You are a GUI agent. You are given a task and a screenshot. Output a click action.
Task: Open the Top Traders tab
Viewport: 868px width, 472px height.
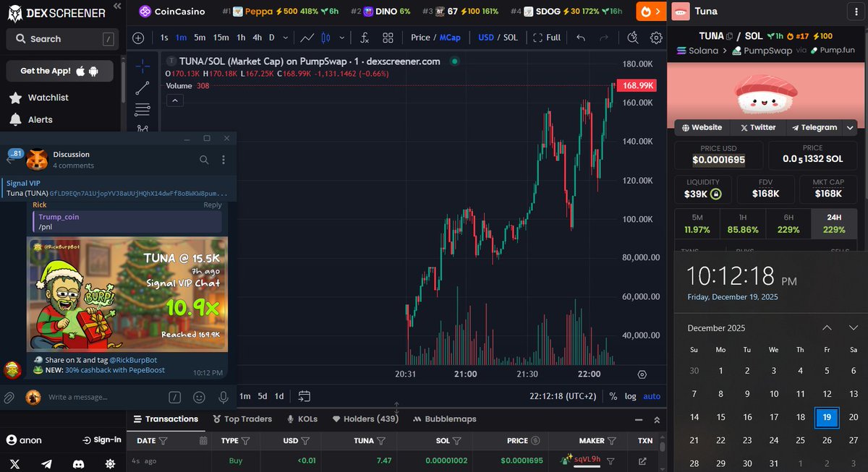coord(242,419)
